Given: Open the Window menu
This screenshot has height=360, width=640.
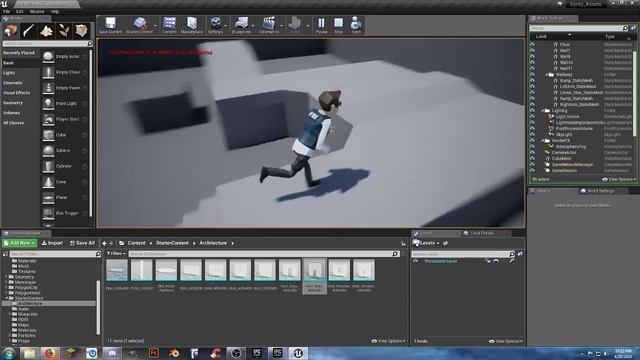Looking at the screenshot, I should (37, 11).
